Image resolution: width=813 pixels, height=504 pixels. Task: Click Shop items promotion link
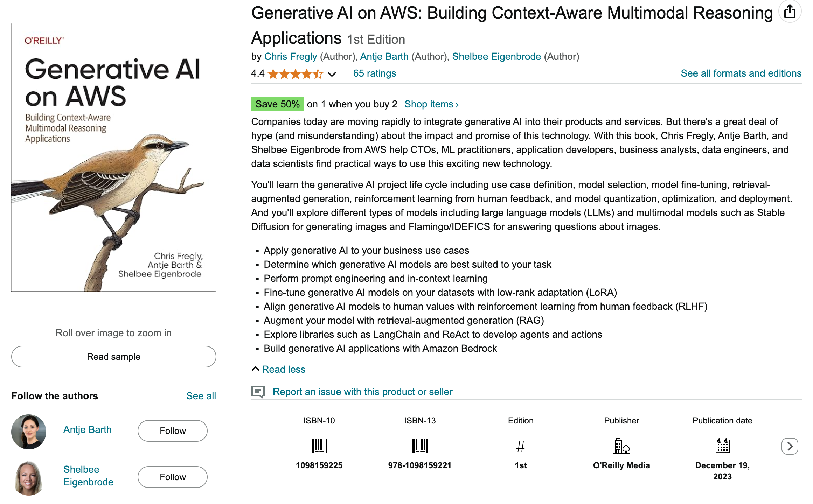click(431, 104)
